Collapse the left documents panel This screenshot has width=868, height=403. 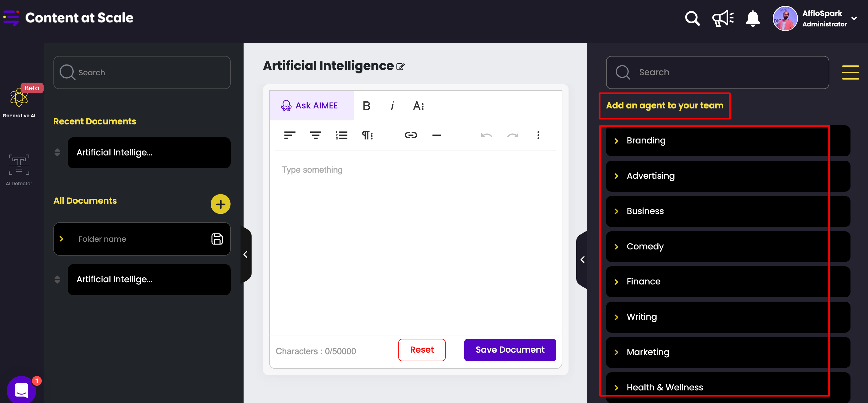click(246, 254)
